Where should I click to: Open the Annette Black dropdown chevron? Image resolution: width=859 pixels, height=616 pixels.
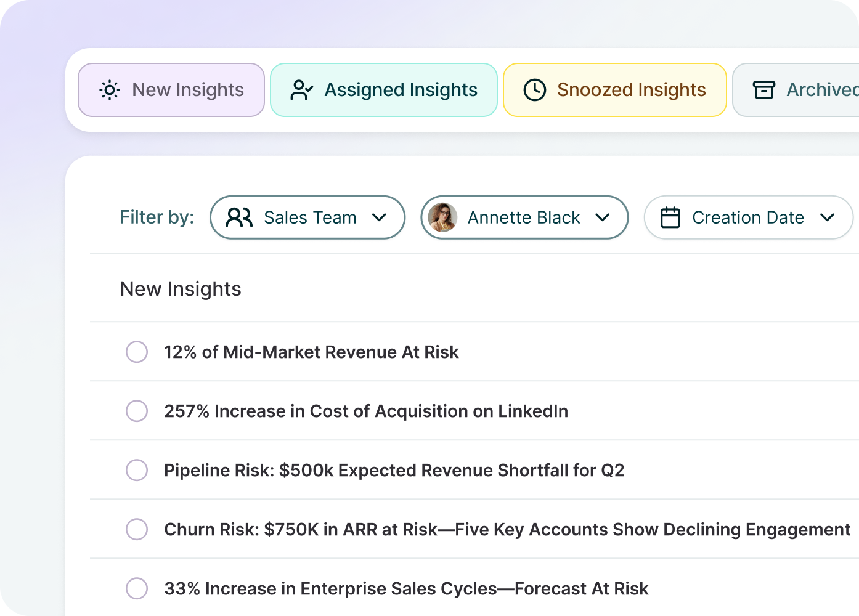coord(603,217)
